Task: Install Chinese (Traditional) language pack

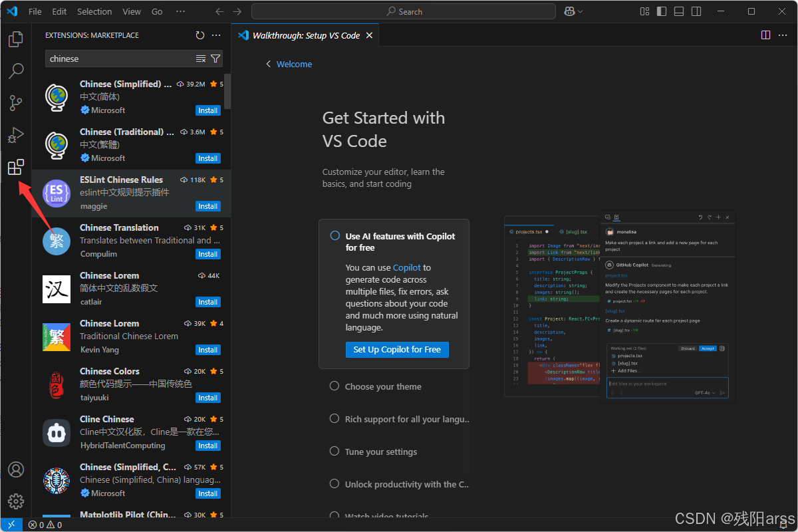Action: (x=208, y=158)
